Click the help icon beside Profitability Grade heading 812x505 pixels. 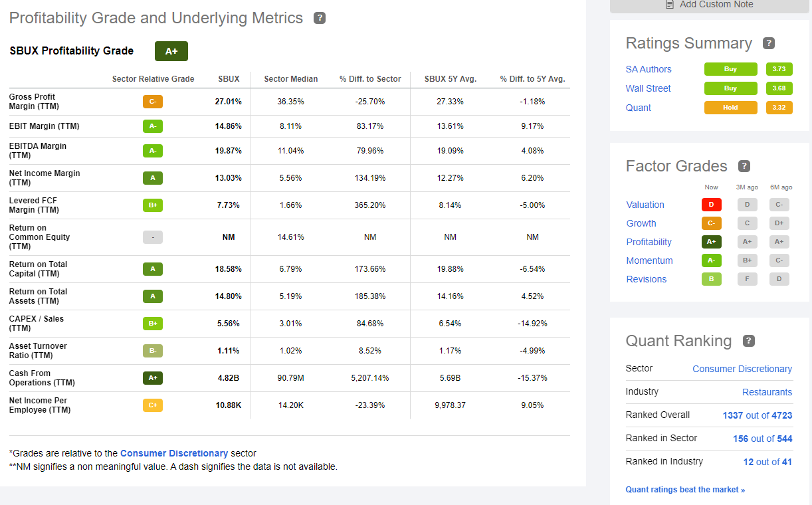[320, 18]
